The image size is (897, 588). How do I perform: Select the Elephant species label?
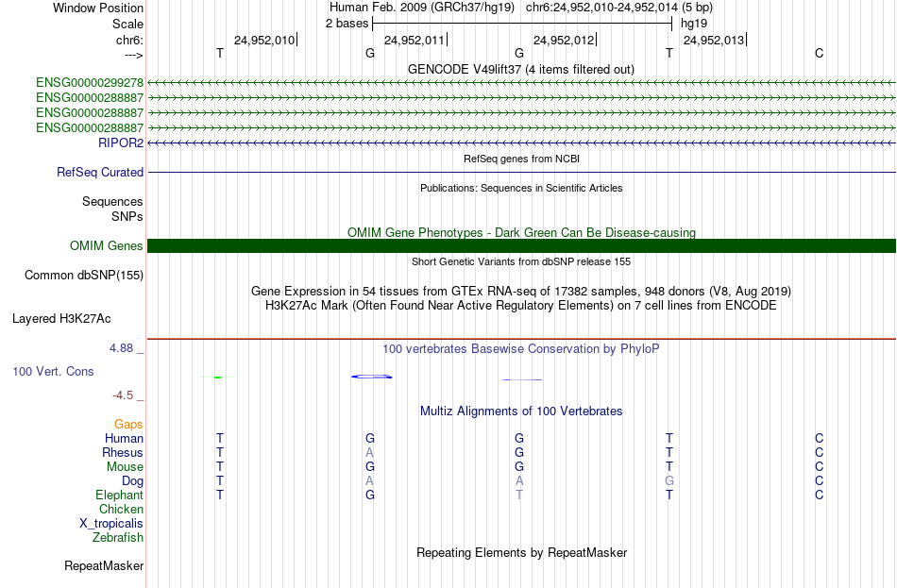tap(120, 495)
